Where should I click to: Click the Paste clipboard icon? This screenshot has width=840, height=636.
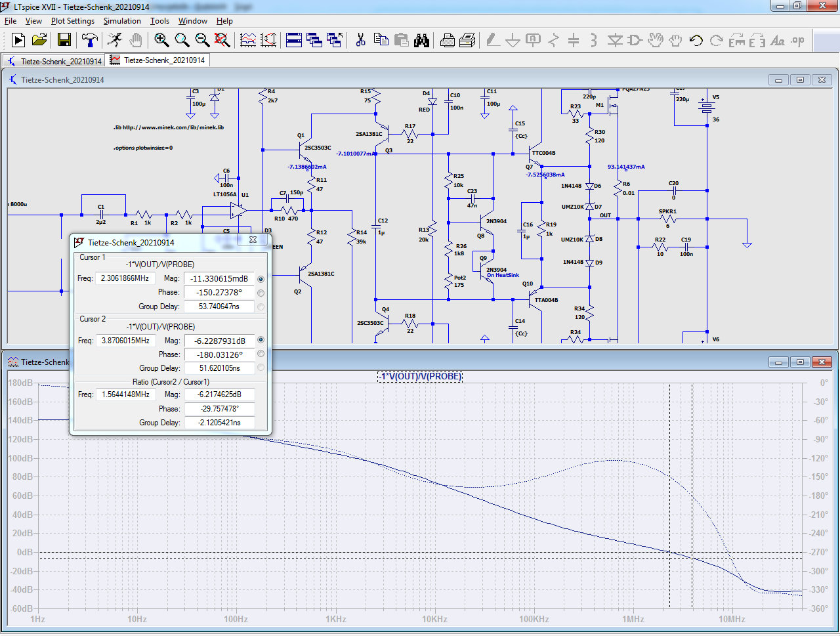pyautogui.click(x=401, y=40)
